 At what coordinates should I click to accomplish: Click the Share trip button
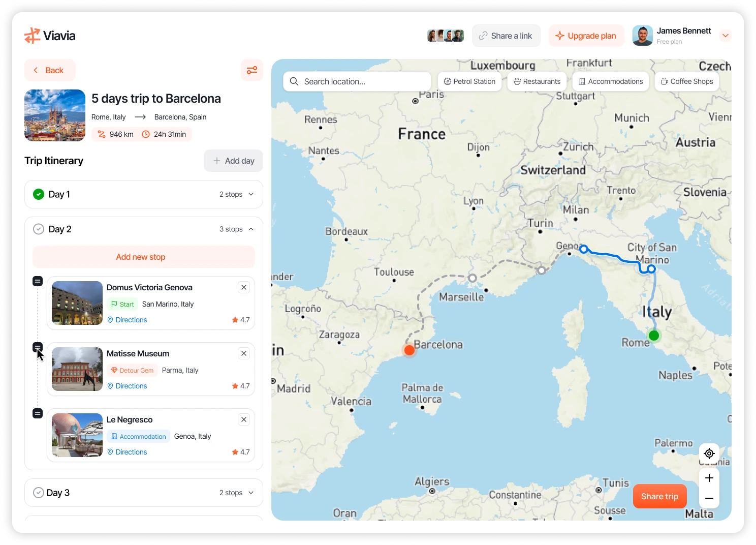coord(659,496)
